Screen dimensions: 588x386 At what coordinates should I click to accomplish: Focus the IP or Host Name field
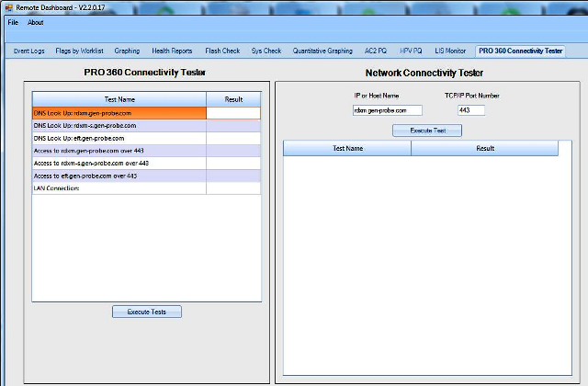point(387,110)
